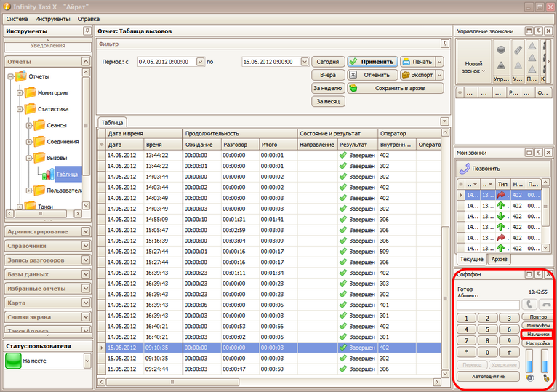Open the Инструменты menu

52,19
